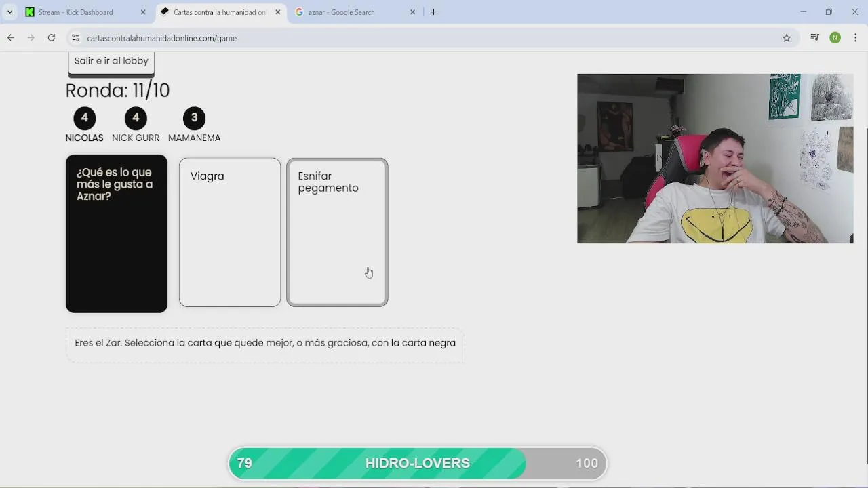Close the Stream - Kick Dashboard tab
The width and height of the screenshot is (868, 488).
pos(143,12)
